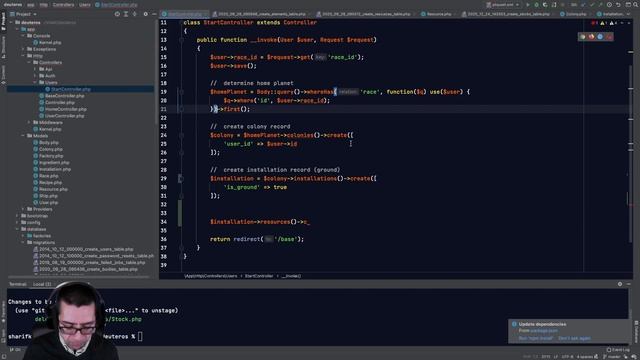
Task: Expand the Exceptions folder
Action: pos(24,49)
